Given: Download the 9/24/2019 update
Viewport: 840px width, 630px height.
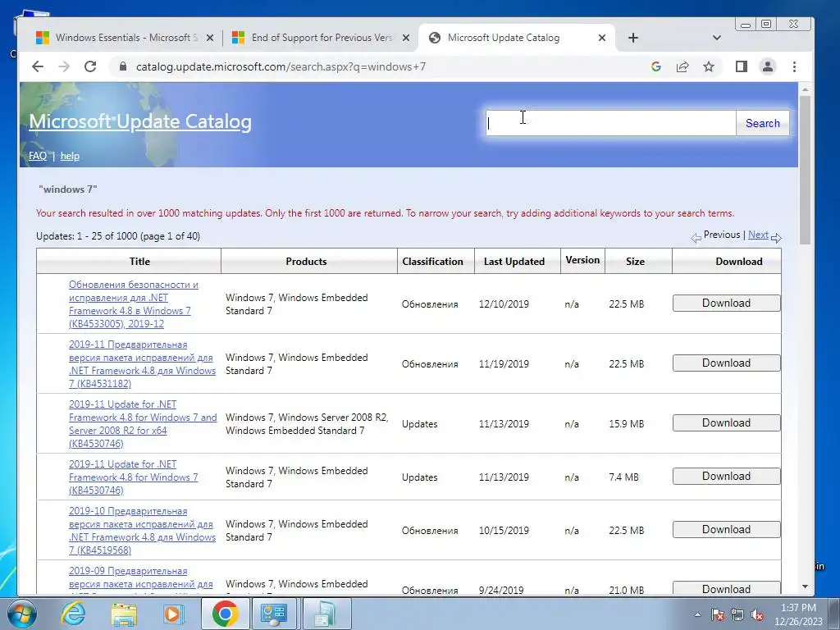Looking at the screenshot, I should click(727, 588).
